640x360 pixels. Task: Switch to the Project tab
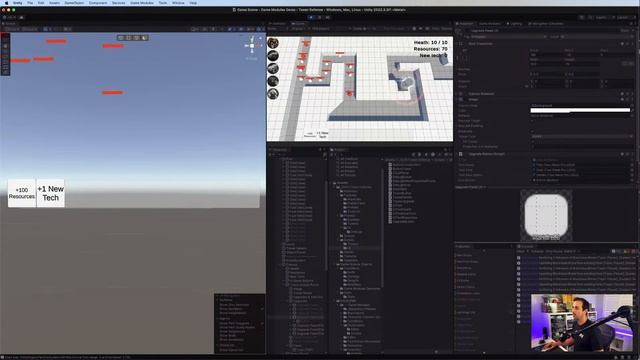pyautogui.click(x=338, y=150)
